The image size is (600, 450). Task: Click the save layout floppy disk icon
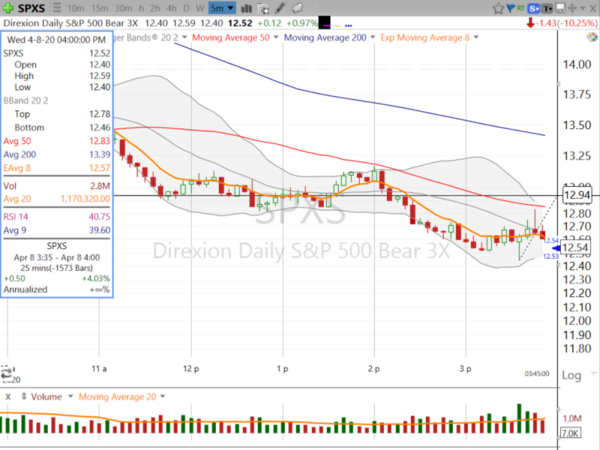560,8
